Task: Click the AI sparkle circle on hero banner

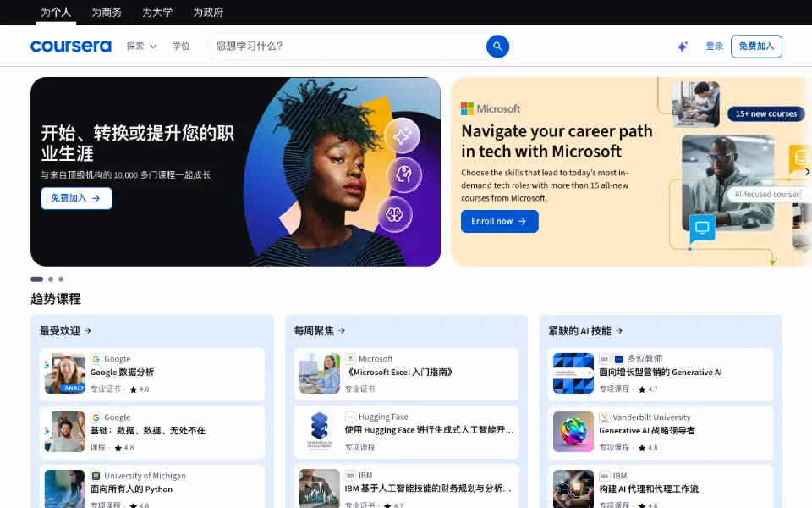Action: click(403, 135)
